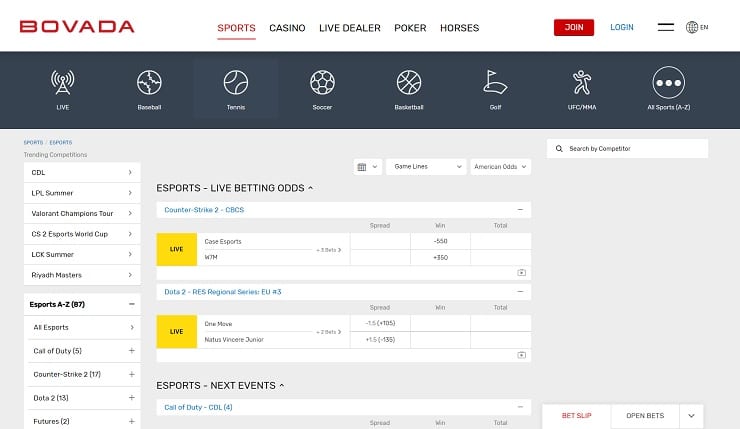Collapse Esports Next Events section
The width and height of the screenshot is (740, 429).
(282, 386)
